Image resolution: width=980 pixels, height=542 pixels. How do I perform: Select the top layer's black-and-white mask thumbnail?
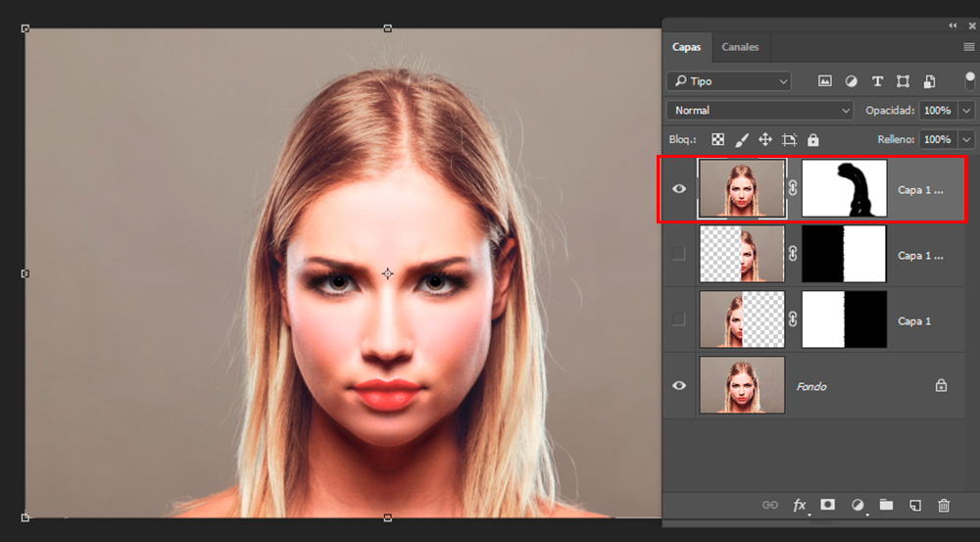(x=844, y=188)
